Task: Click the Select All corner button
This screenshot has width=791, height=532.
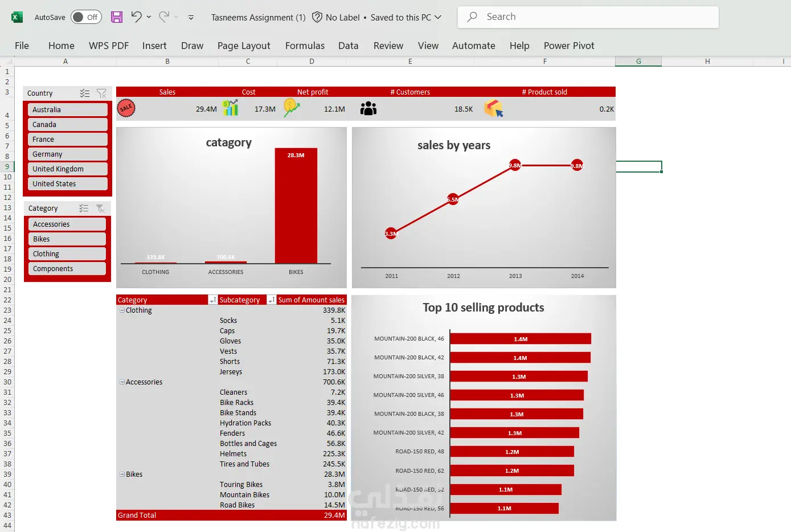Action: click(x=7, y=62)
